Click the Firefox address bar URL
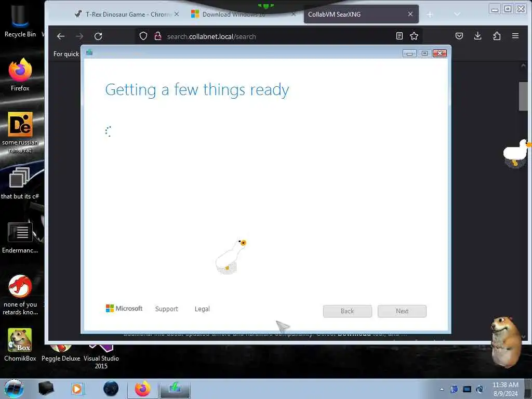Image resolution: width=532 pixels, height=399 pixels. click(x=211, y=37)
